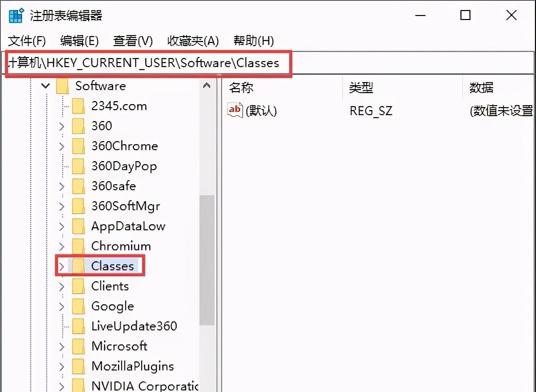The height and width of the screenshot is (392, 536).
Task: Expand the Classes tree node
Action: [61, 266]
